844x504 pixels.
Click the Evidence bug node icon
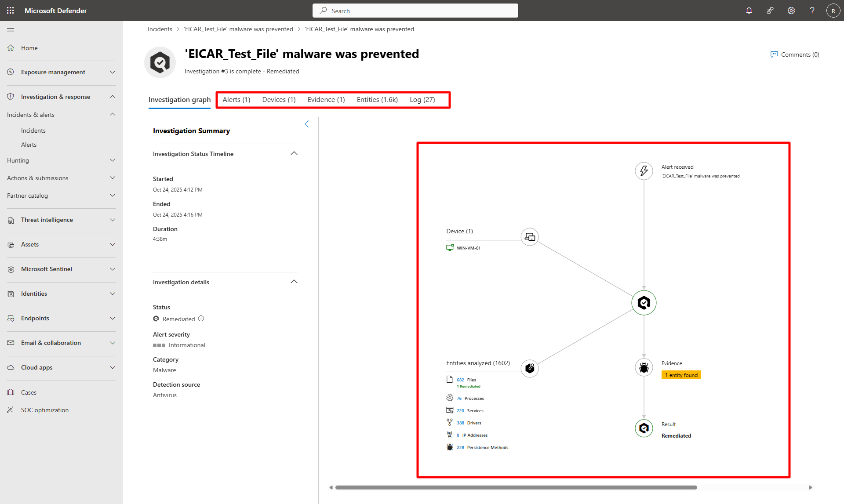644,367
